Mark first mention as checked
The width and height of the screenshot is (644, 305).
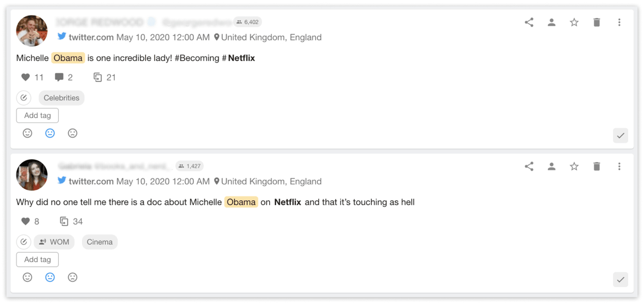point(620,136)
